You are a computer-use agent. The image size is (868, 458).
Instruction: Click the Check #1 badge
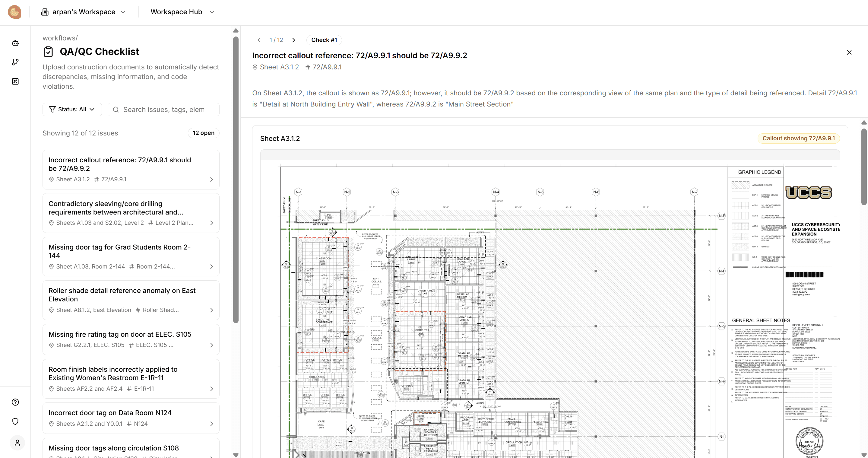click(324, 40)
